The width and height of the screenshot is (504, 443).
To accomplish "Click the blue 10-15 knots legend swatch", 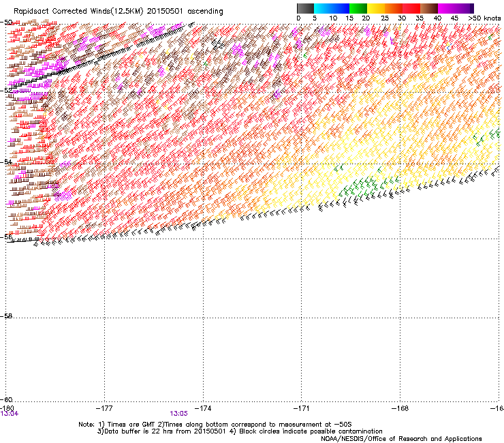I will (x=341, y=8).
